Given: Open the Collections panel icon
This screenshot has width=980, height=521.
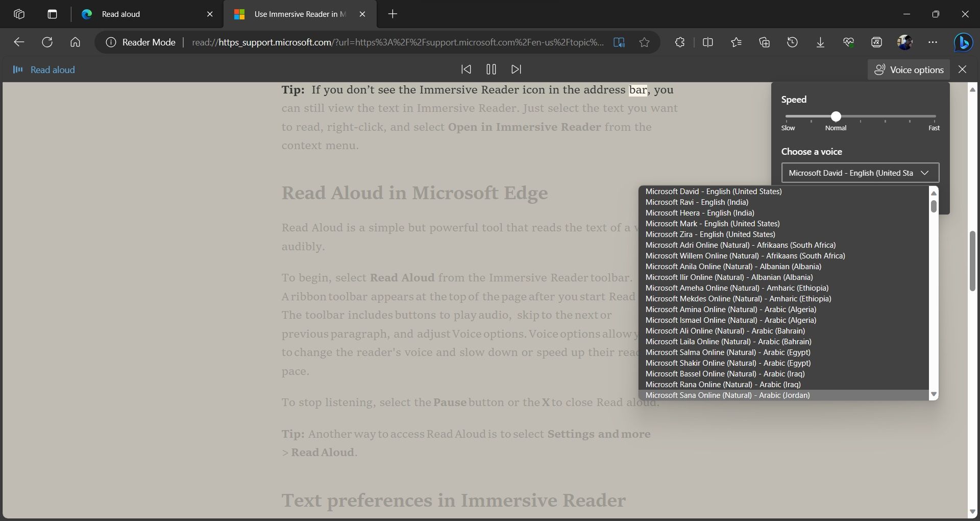Looking at the screenshot, I should [764, 42].
